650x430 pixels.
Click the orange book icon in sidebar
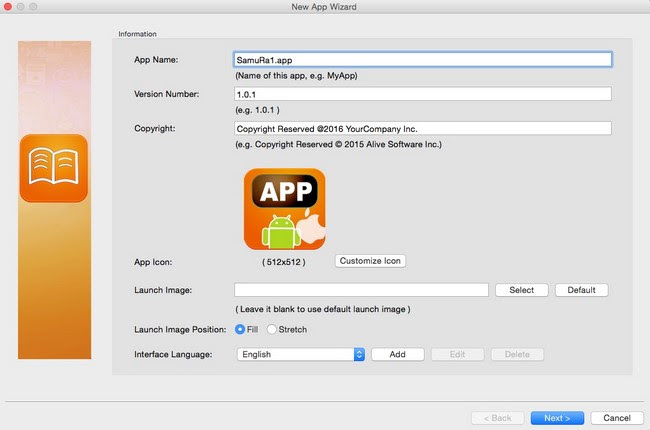(x=53, y=168)
